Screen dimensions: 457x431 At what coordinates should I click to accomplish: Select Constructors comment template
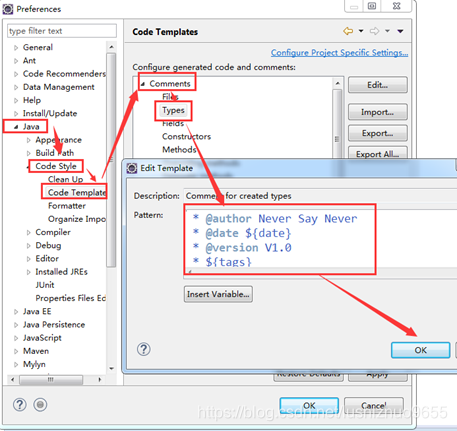(x=186, y=137)
